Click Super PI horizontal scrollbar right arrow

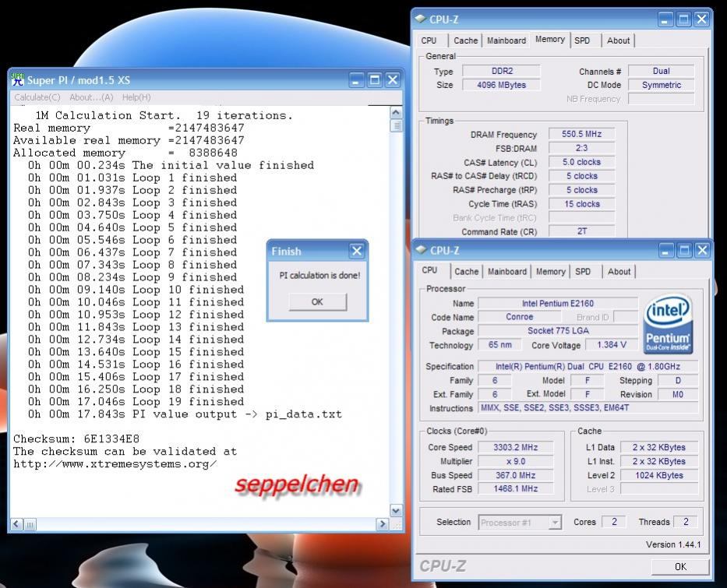pos(383,524)
